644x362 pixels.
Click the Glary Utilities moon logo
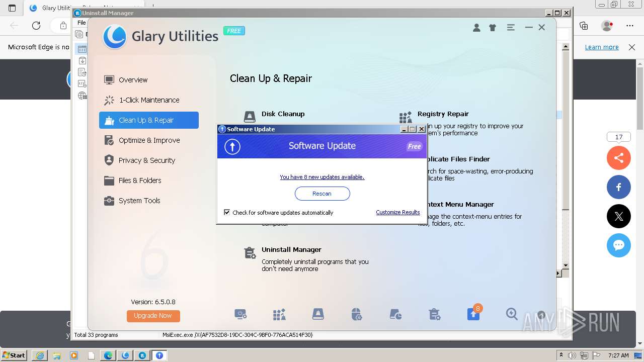pyautogui.click(x=115, y=37)
